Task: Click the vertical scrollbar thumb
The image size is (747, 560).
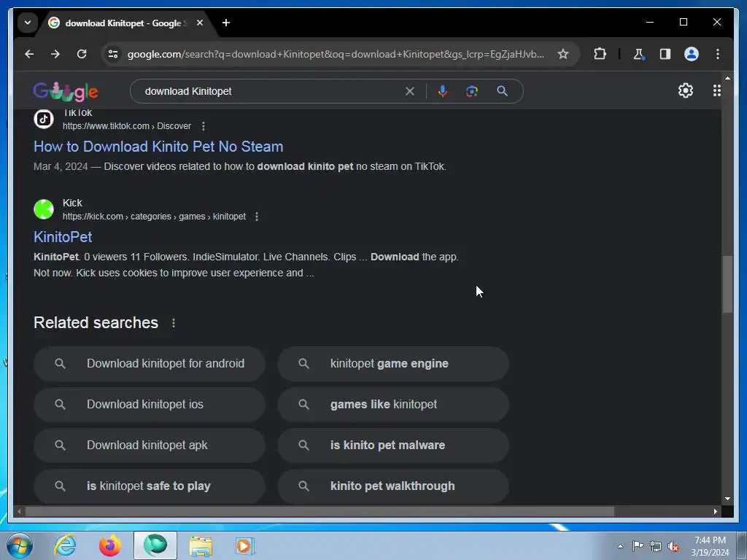Action: coord(727,284)
